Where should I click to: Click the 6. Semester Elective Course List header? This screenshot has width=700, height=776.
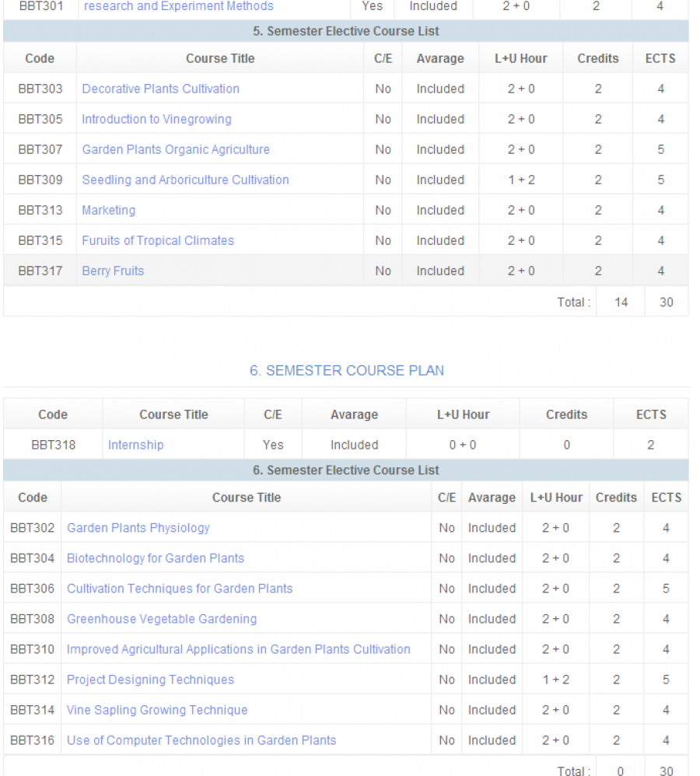346,470
